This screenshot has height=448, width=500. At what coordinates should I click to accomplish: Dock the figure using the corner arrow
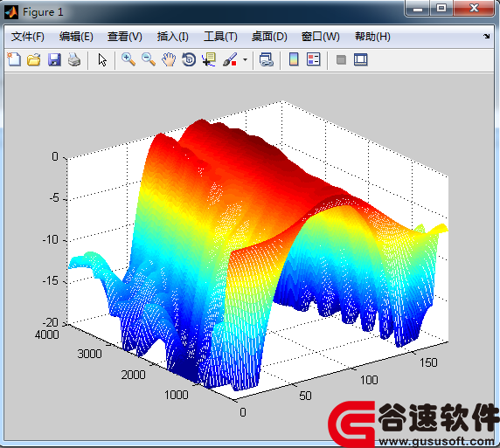pyautogui.click(x=487, y=37)
